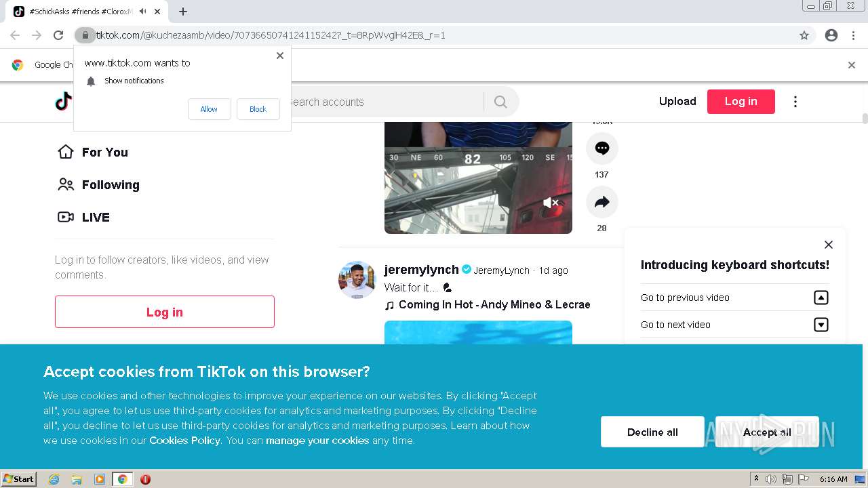868x488 pixels.
Task: Click the action center flag tray icon
Action: [x=803, y=479]
